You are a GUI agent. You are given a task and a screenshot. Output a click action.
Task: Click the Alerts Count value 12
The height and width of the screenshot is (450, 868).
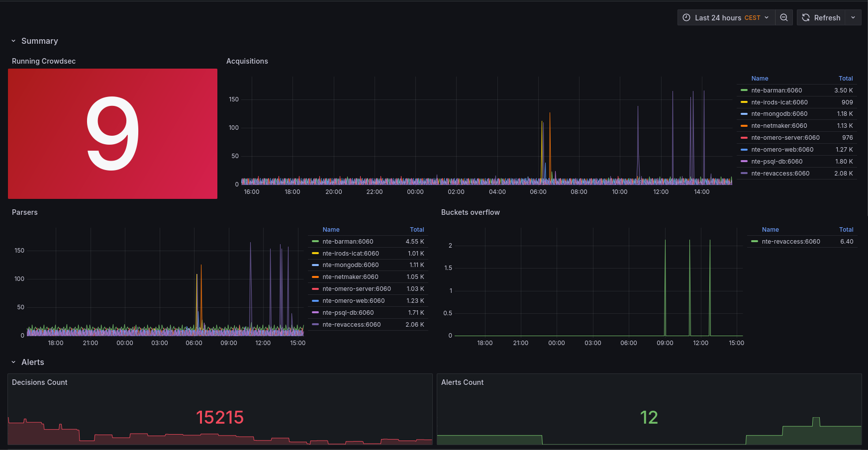pos(649,417)
